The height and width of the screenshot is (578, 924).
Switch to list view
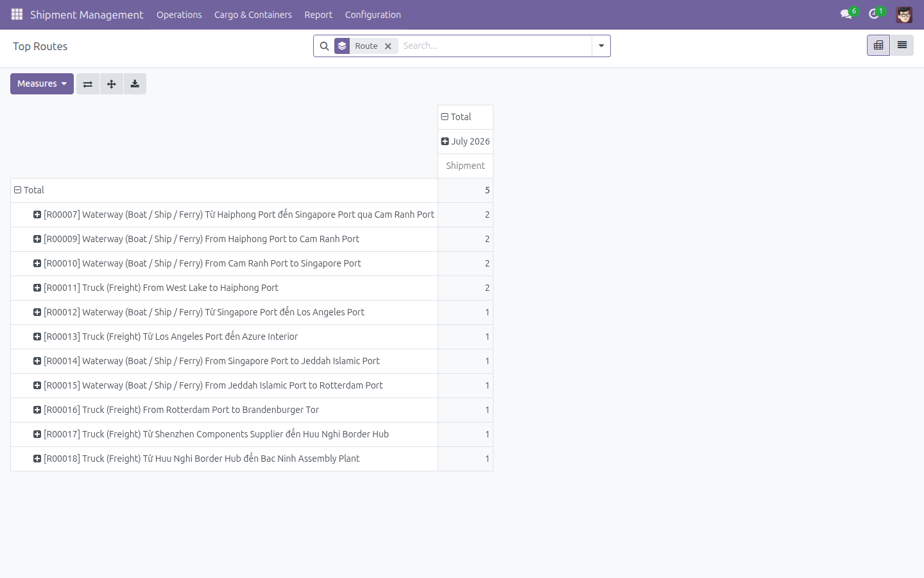[x=902, y=46]
